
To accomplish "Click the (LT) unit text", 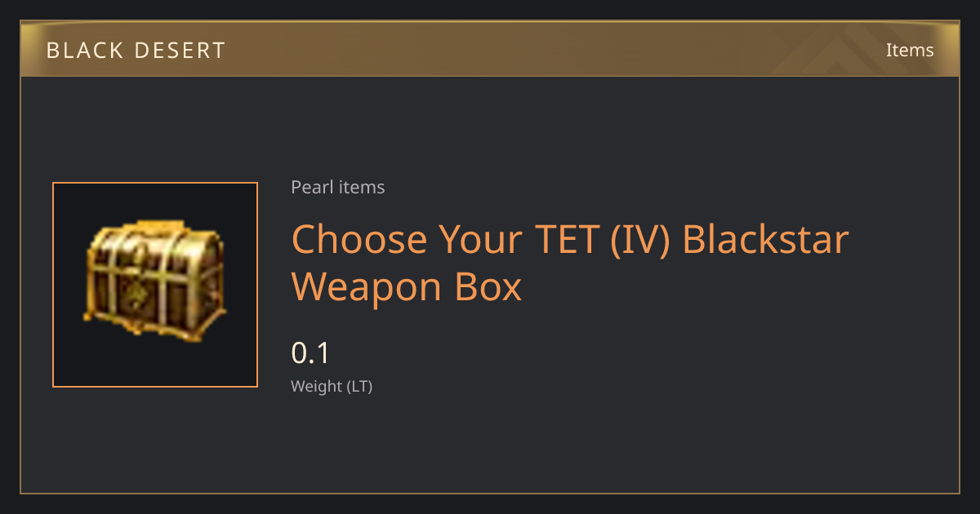I will pos(359,387).
